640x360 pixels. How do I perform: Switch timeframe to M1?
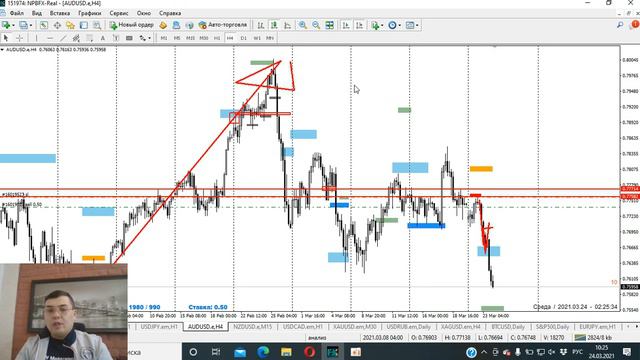(x=164, y=38)
